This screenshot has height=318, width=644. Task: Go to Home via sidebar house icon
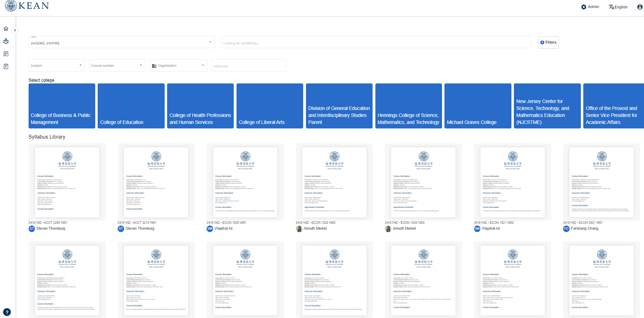6,29
